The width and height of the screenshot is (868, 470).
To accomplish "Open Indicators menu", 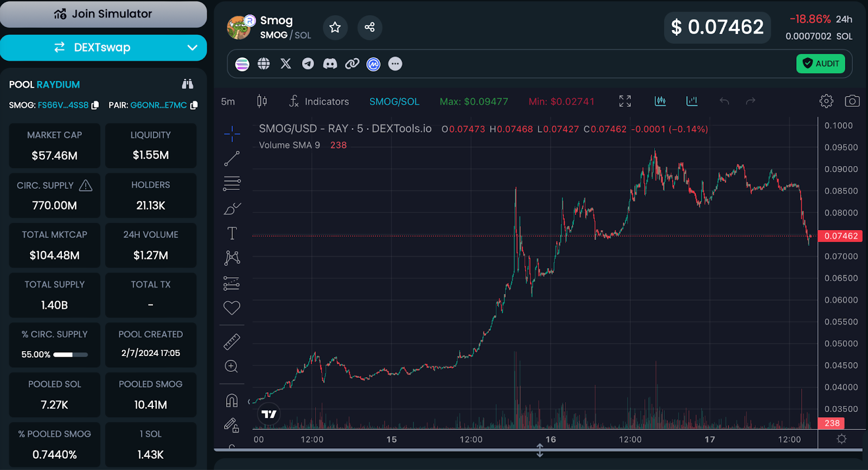I will pos(319,101).
